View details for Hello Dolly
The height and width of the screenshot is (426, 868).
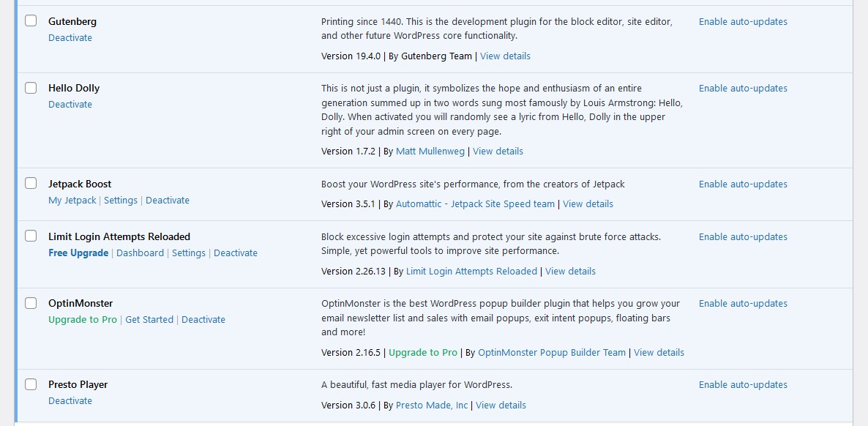tap(498, 151)
